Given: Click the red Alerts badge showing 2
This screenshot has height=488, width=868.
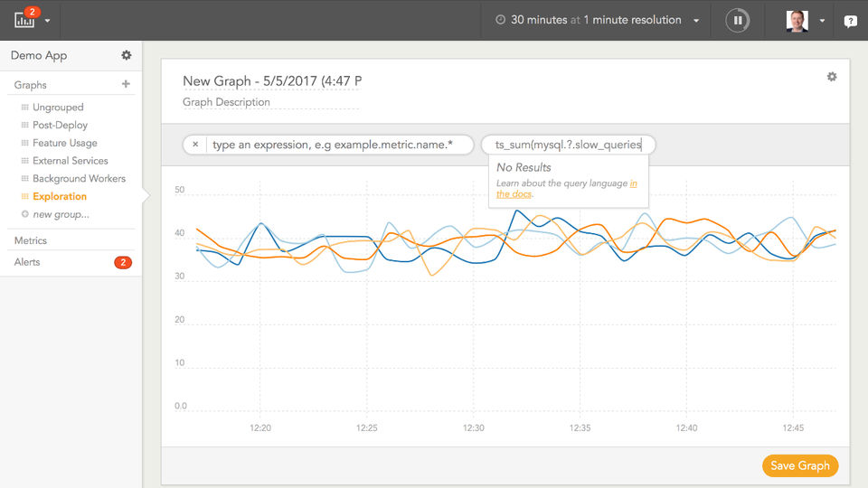Looking at the screenshot, I should pos(123,262).
